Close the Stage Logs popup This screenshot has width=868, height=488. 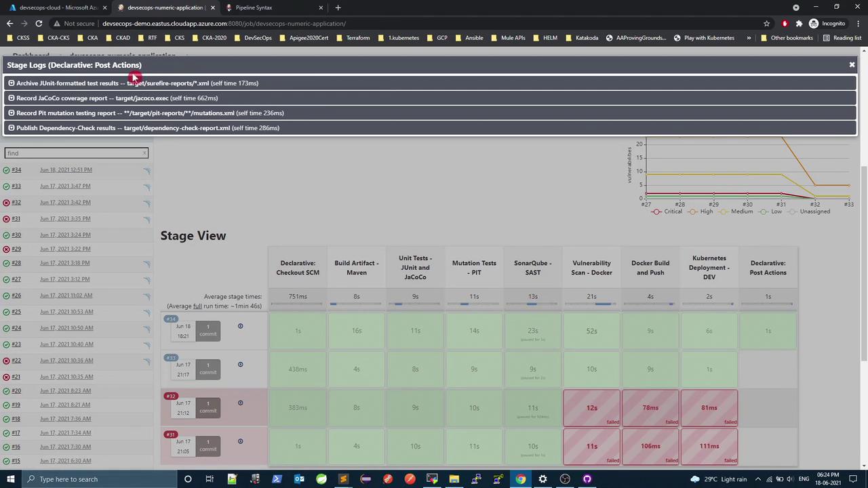[852, 64]
